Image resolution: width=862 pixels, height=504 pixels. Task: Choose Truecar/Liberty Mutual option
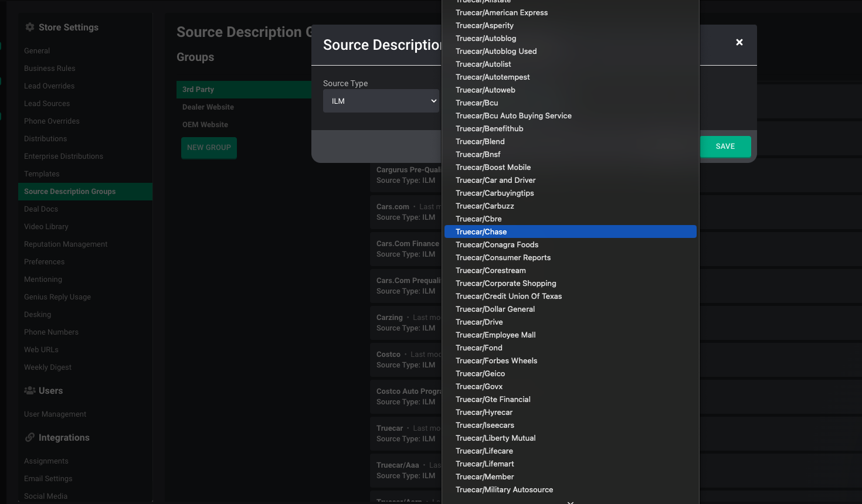(x=571, y=438)
